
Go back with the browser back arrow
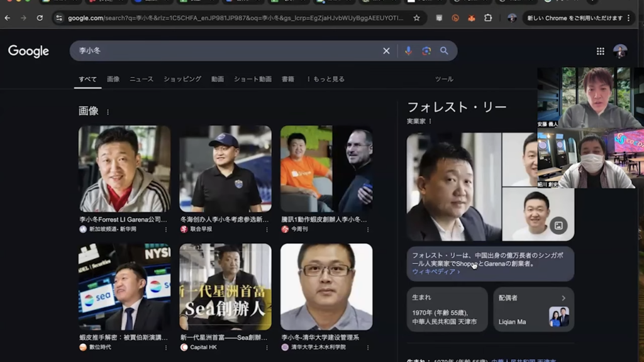[x=8, y=18]
